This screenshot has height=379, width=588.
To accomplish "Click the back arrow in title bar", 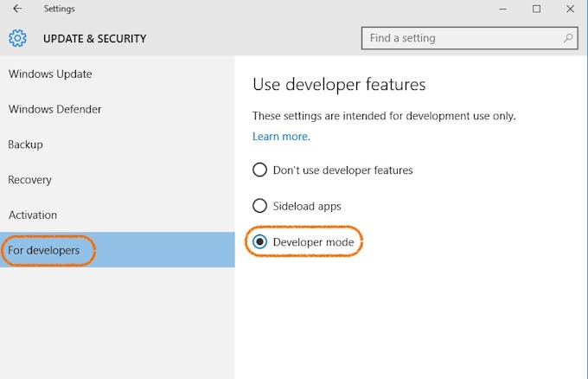I will pyautogui.click(x=18, y=9).
